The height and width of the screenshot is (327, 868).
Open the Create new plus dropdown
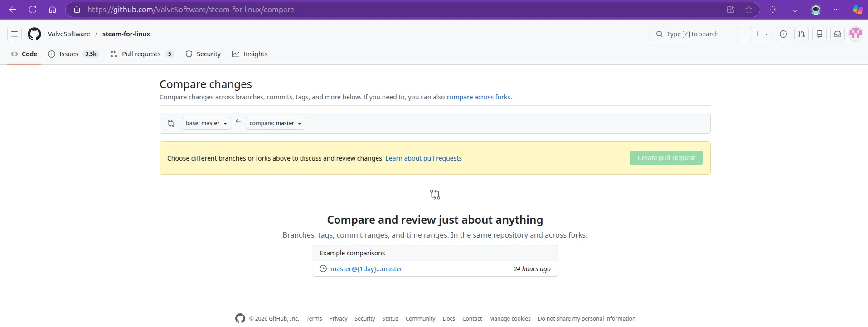pos(761,34)
